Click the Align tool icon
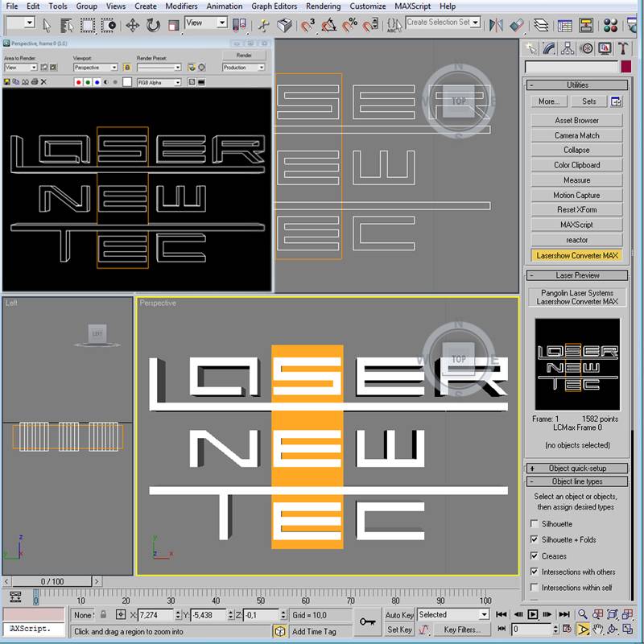Viewport: 644px width, 644px height. point(517,26)
